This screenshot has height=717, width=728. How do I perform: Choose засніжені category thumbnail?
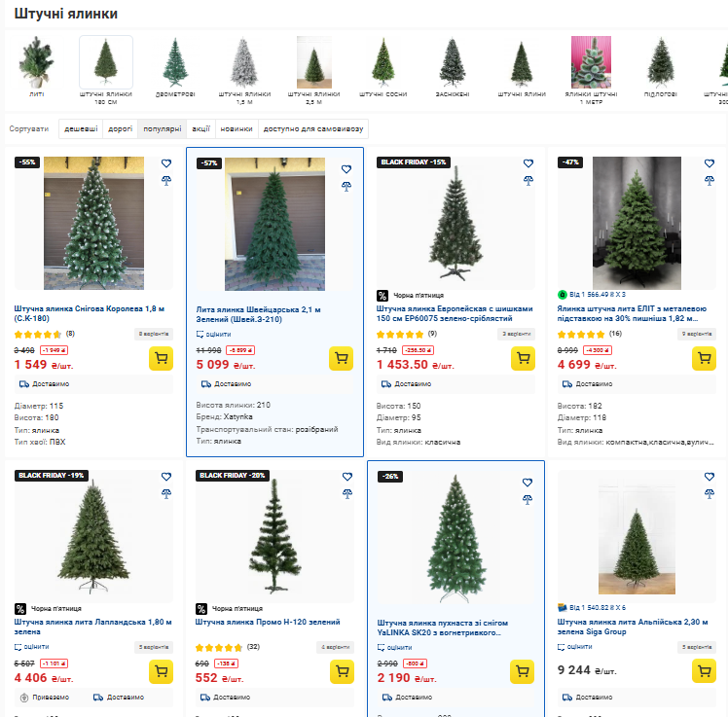click(x=453, y=67)
